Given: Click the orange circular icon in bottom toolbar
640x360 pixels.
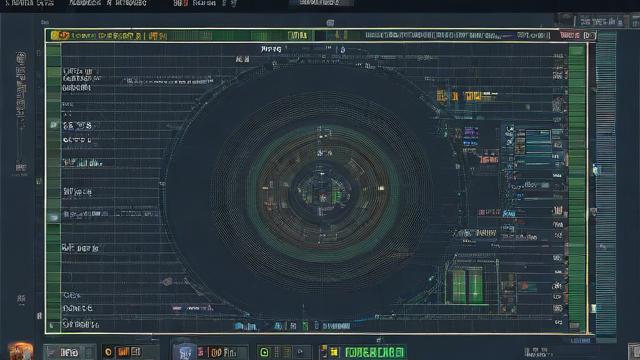Looking at the screenshot, I should (x=108, y=352).
